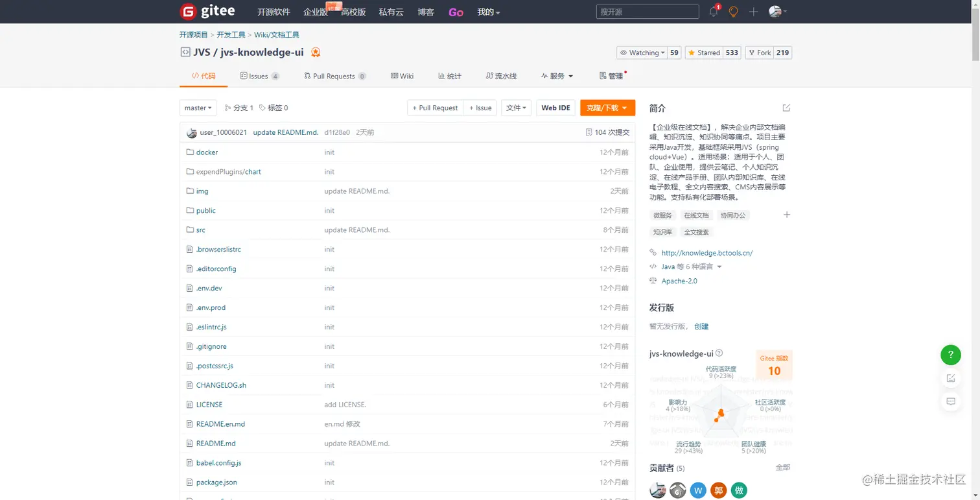Expand the 服务 dropdown tab
Screen dimensions: 980x500
pyautogui.click(x=557, y=76)
